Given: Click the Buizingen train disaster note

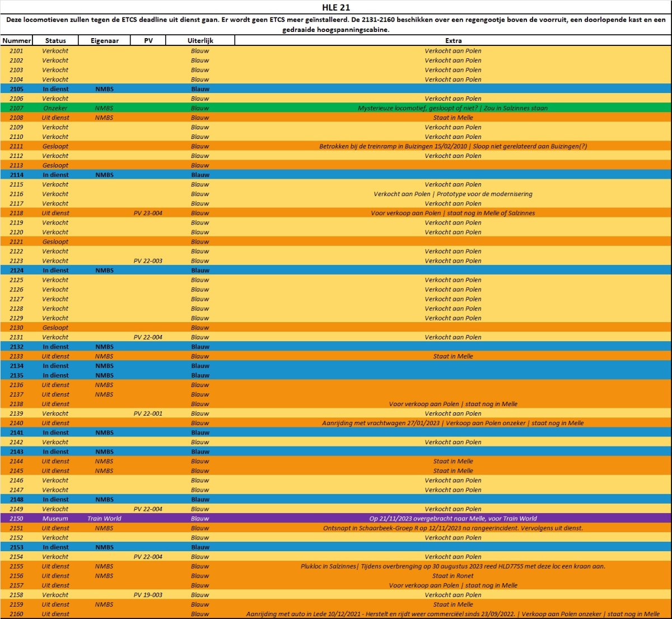Looking at the screenshot, I should (x=453, y=146).
